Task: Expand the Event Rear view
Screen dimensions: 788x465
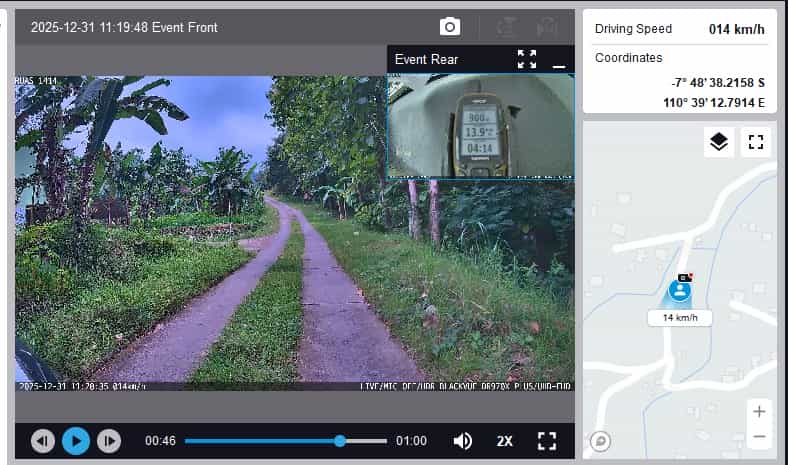Action: (527, 59)
